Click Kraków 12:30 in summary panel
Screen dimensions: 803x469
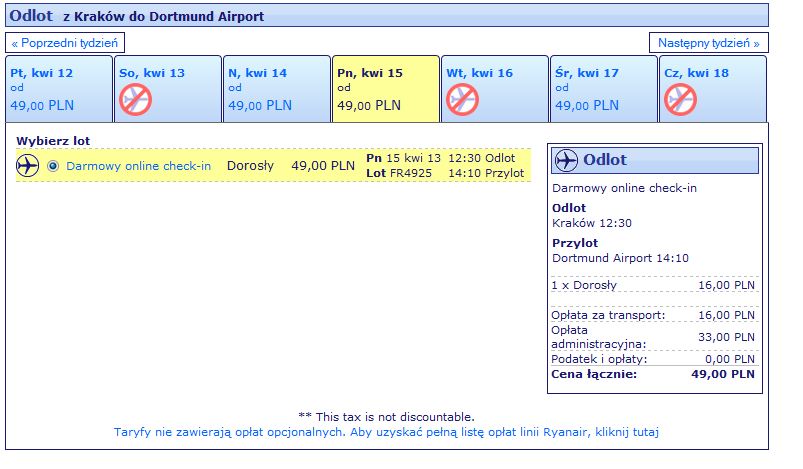pyautogui.click(x=592, y=223)
